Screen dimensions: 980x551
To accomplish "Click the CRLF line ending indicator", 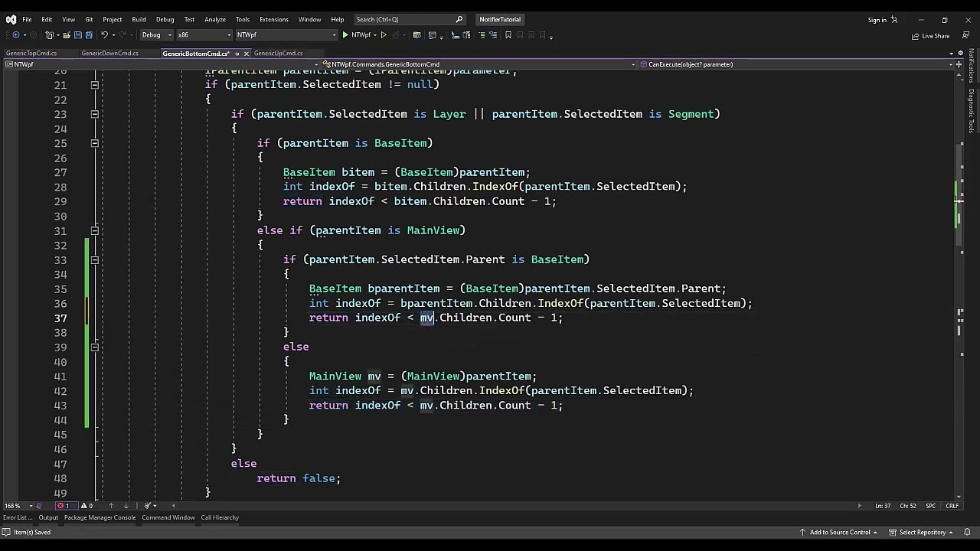I will (x=952, y=506).
